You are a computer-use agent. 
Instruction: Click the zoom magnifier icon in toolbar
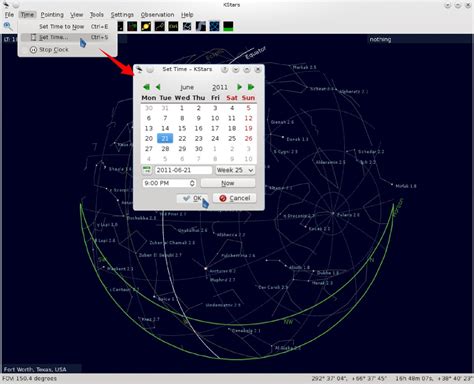click(8, 26)
